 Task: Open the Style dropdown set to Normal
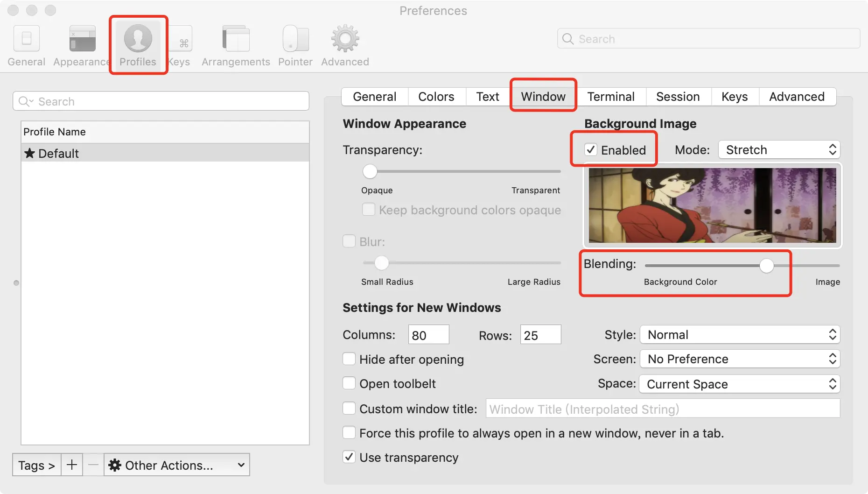click(x=740, y=334)
